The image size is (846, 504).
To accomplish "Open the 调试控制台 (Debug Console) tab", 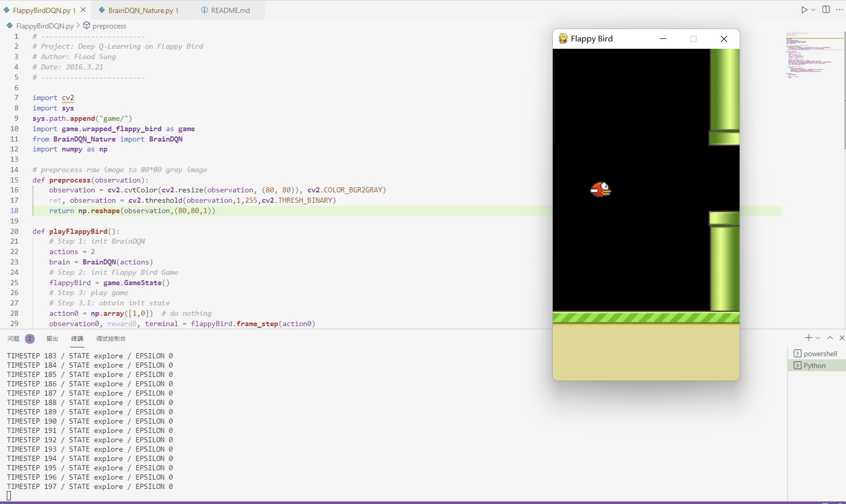I will click(x=111, y=339).
